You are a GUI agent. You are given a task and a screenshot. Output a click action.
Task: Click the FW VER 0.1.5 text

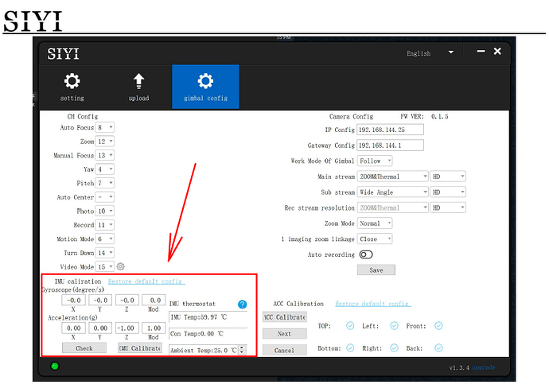coord(424,117)
